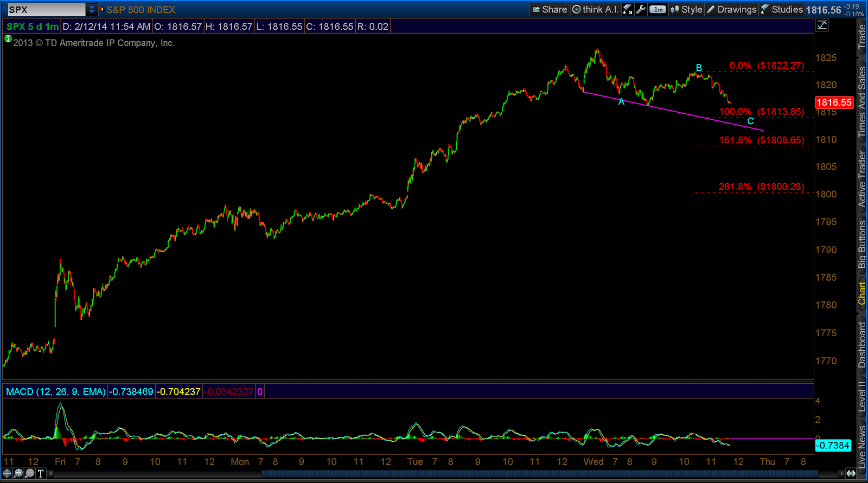The width and height of the screenshot is (868, 483).
Task: Open chart settings wrench icon
Action: coord(641,9)
